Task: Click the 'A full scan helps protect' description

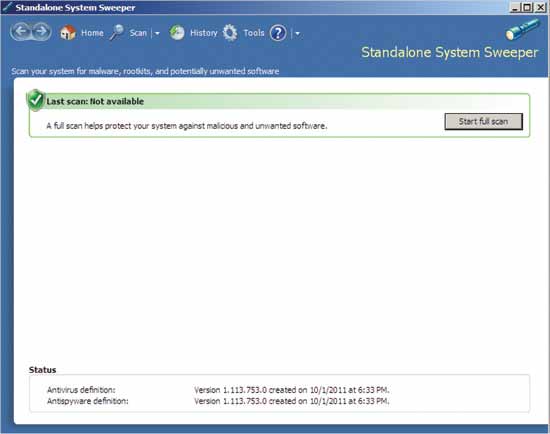Action: pos(187,126)
